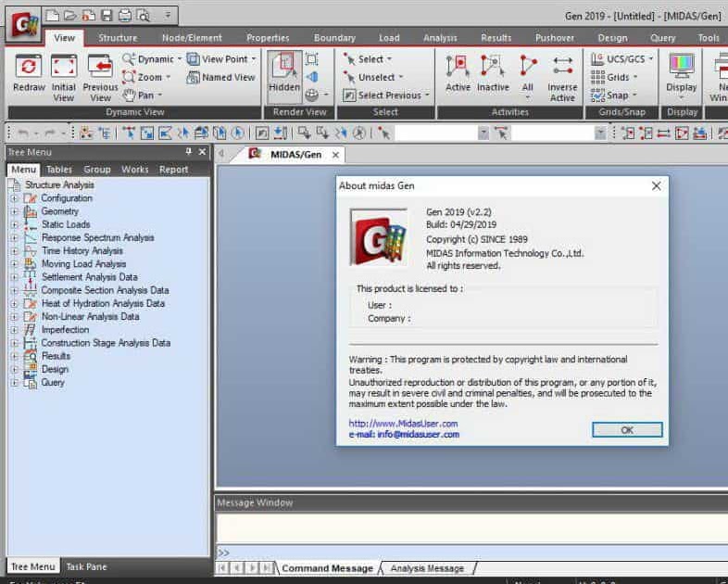728x584 pixels.
Task: Open the Select Previous dropdown
Action: tap(427, 95)
